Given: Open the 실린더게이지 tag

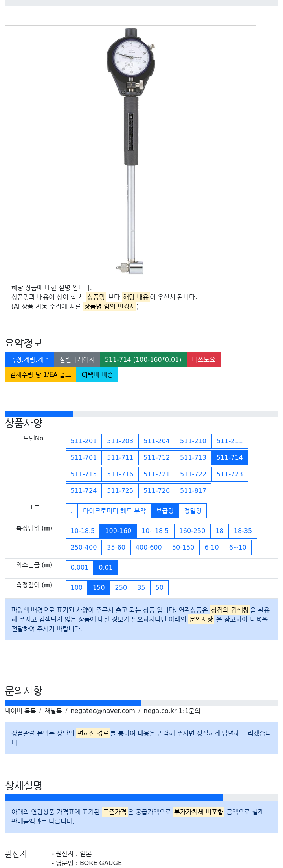Looking at the screenshot, I should [x=77, y=359].
